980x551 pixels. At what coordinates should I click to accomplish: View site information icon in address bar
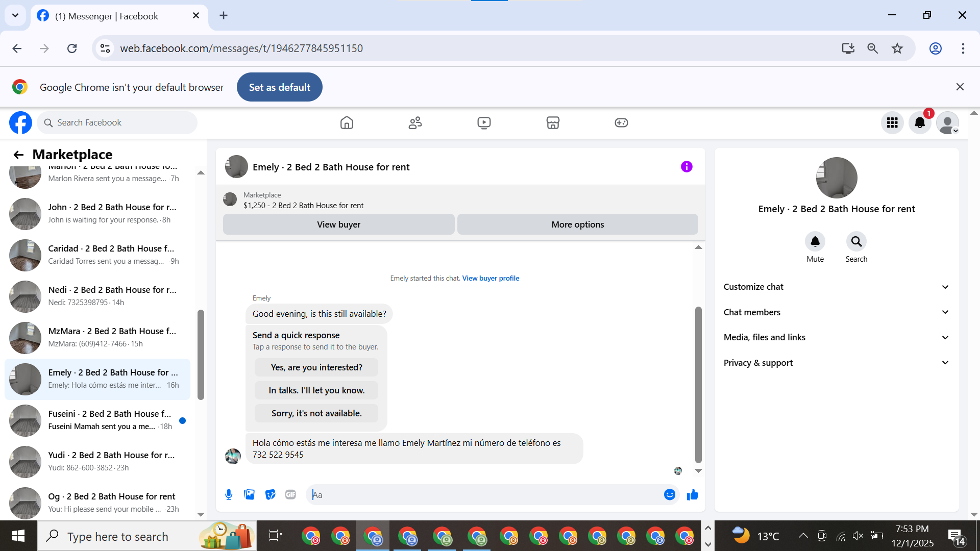105,48
